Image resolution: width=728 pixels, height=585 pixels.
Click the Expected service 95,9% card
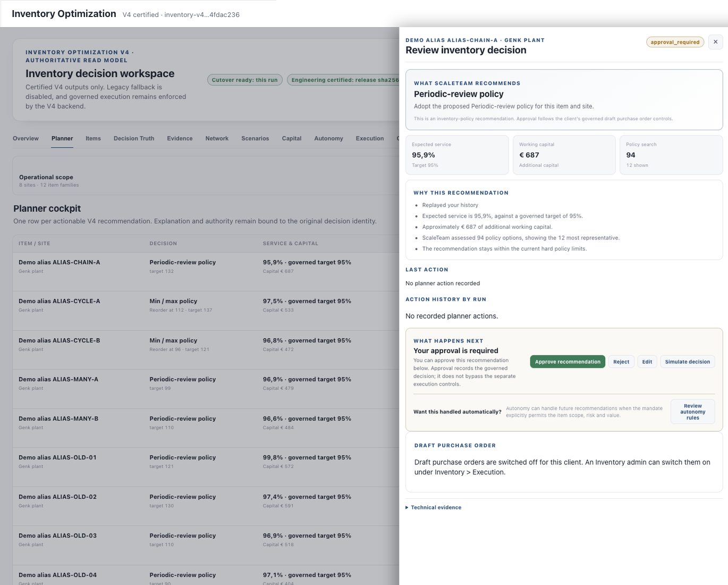pos(457,155)
